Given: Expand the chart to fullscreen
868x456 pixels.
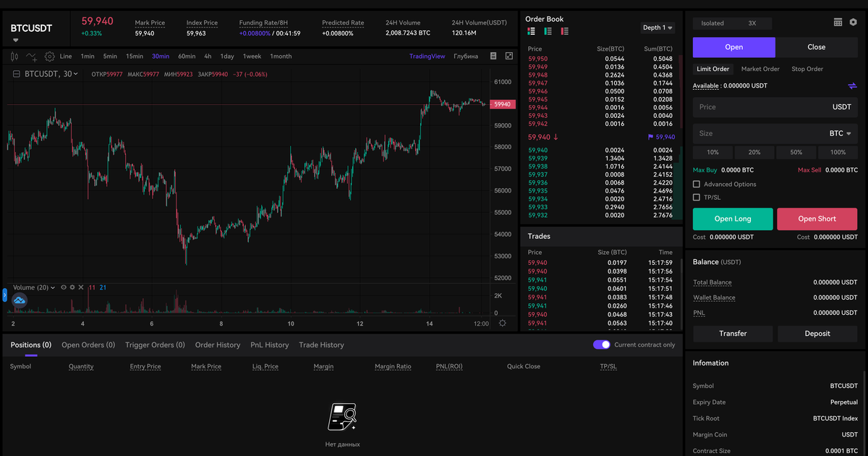Looking at the screenshot, I should pyautogui.click(x=509, y=56).
